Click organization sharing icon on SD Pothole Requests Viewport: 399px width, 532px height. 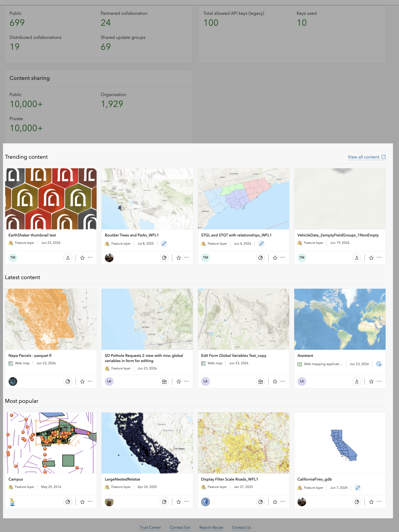point(164,381)
